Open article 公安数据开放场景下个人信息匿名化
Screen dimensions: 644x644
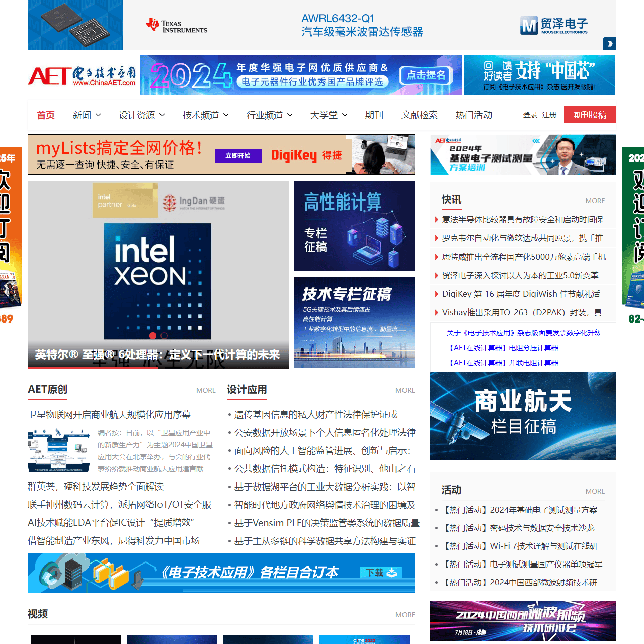coord(325,433)
